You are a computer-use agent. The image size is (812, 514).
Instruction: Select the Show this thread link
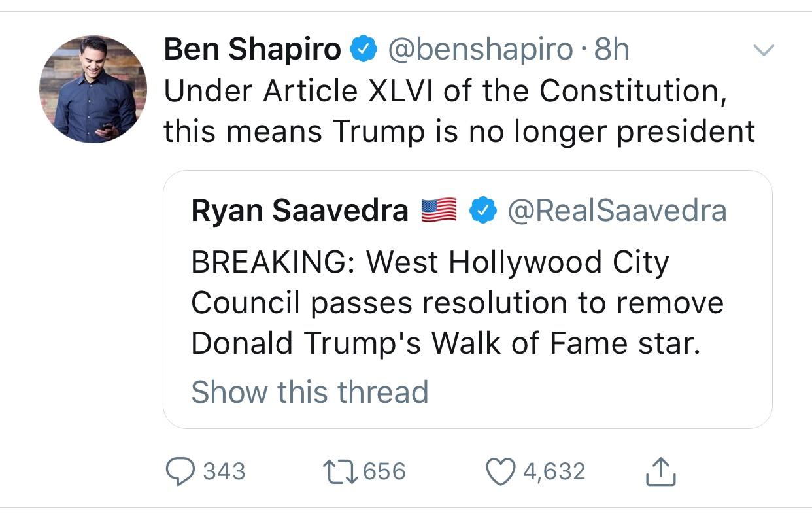(x=310, y=392)
